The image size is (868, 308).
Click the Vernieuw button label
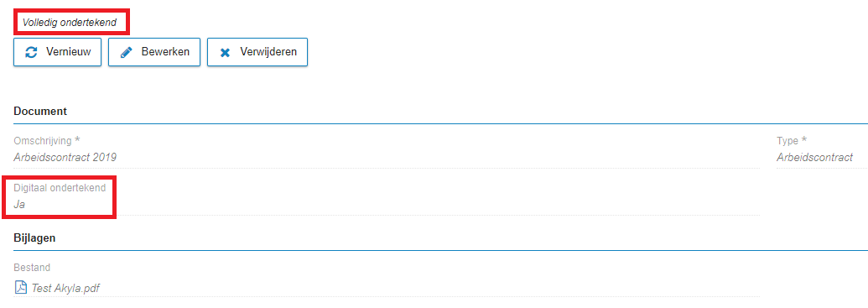[x=68, y=52]
